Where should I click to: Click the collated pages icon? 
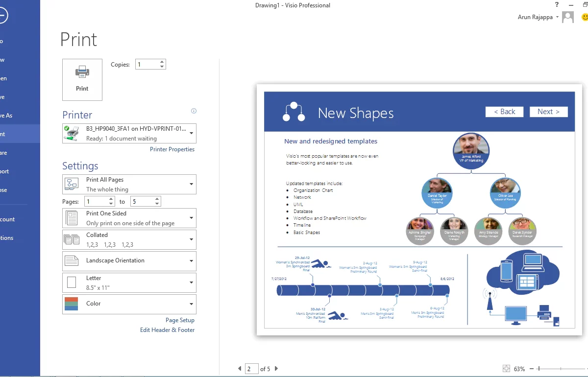coord(72,239)
